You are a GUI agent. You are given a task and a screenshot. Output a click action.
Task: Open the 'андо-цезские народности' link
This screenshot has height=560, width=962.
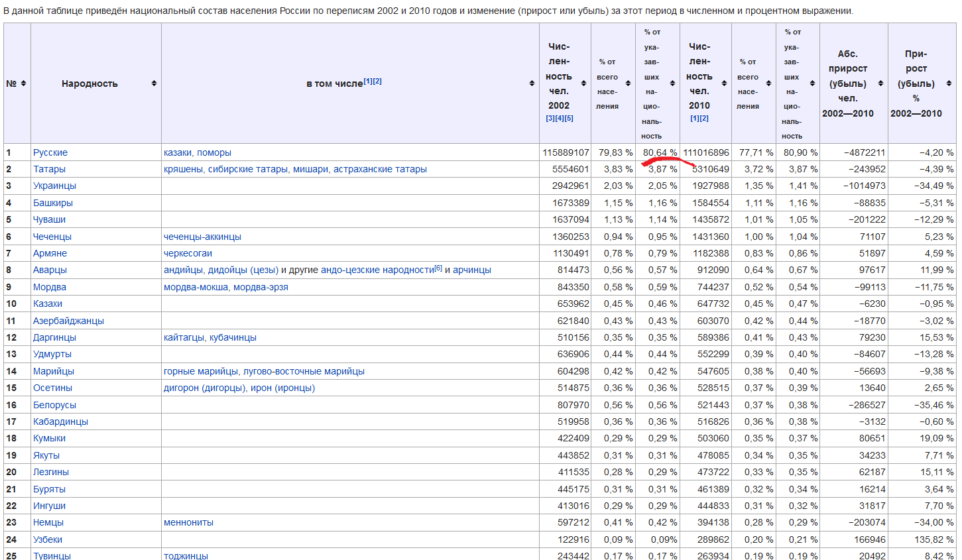point(377,270)
